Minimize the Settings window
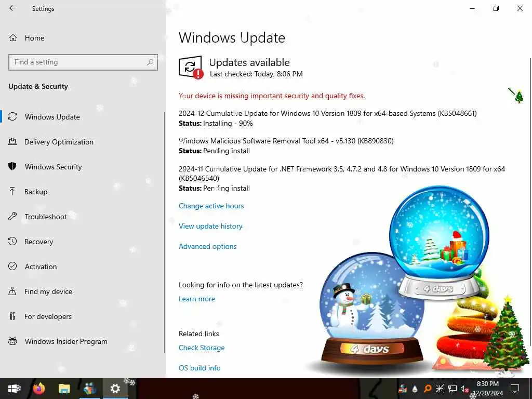 pos(472,8)
